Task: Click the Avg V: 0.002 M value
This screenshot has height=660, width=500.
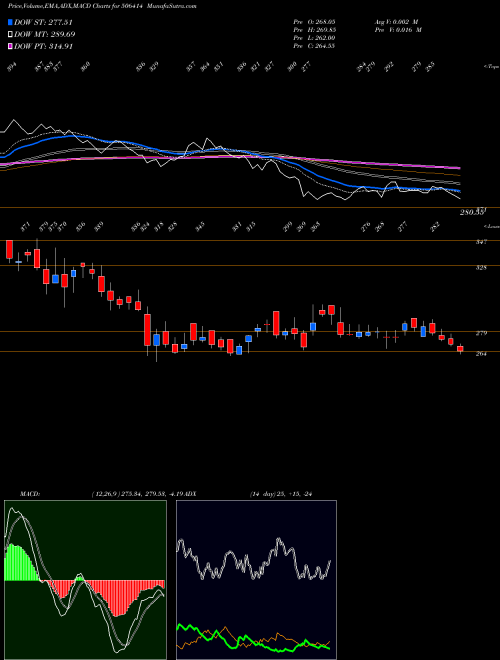Action: [x=396, y=21]
